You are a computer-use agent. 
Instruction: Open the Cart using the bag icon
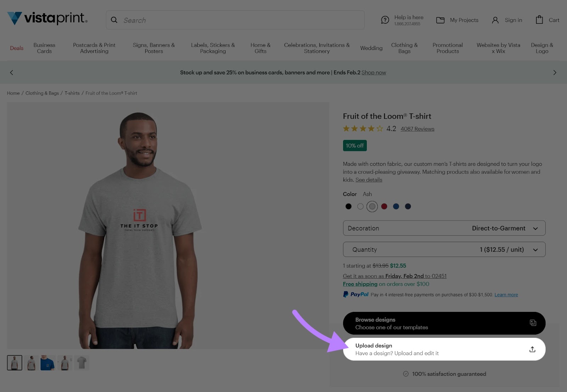point(539,20)
